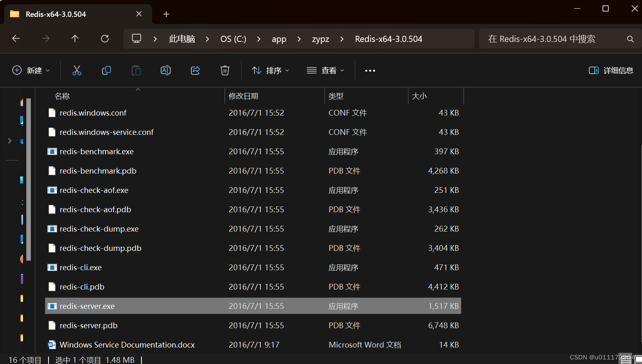Refresh the folder view
642x364 pixels.
pos(104,38)
